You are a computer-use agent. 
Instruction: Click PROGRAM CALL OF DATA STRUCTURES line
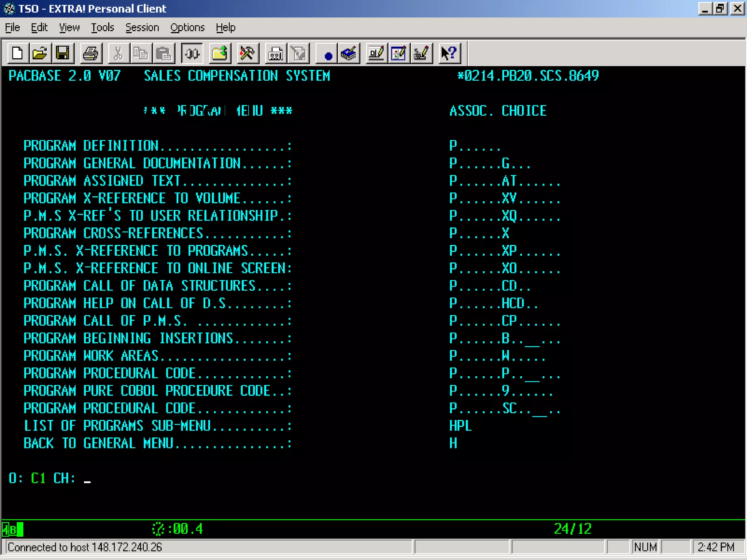click(158, 286)
